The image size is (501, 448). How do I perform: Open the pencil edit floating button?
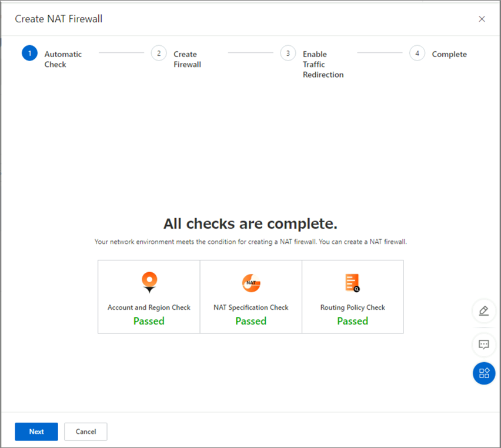point(484,310)
